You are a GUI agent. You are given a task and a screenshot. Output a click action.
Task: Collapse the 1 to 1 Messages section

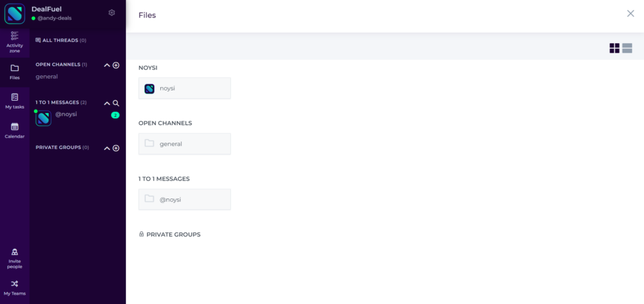[x=107, y=103]
